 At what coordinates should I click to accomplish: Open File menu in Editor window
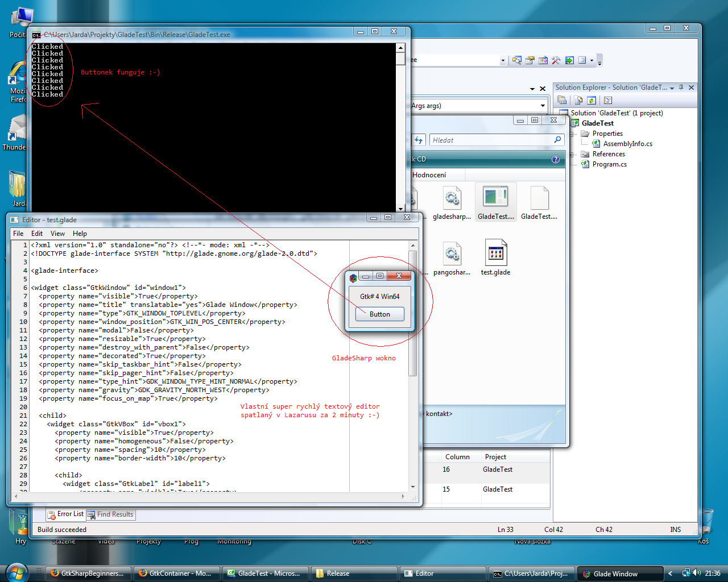pyautogui.click(x=18, y=234)
